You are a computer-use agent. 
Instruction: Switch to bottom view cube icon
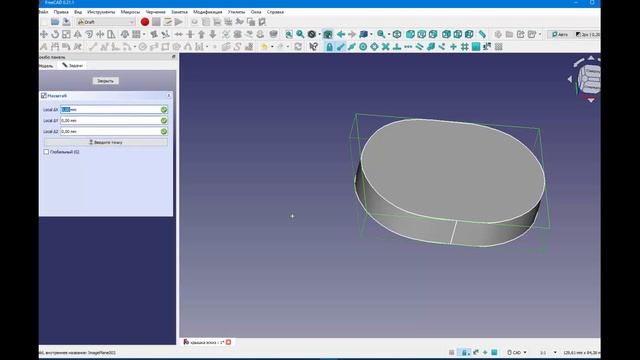[x=458, y=35]
